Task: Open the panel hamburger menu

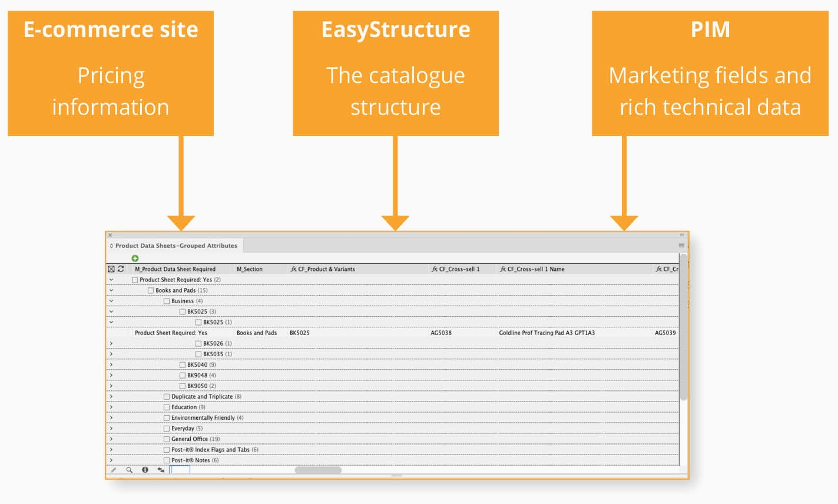Action: [x=681, y=246]
